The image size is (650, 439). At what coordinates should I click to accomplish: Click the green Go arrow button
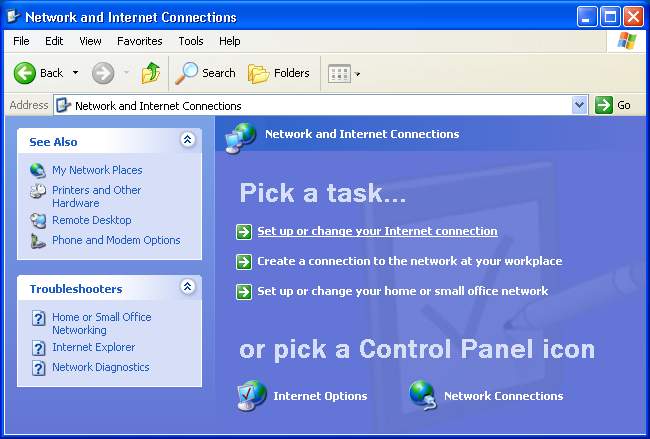[604, 105]
